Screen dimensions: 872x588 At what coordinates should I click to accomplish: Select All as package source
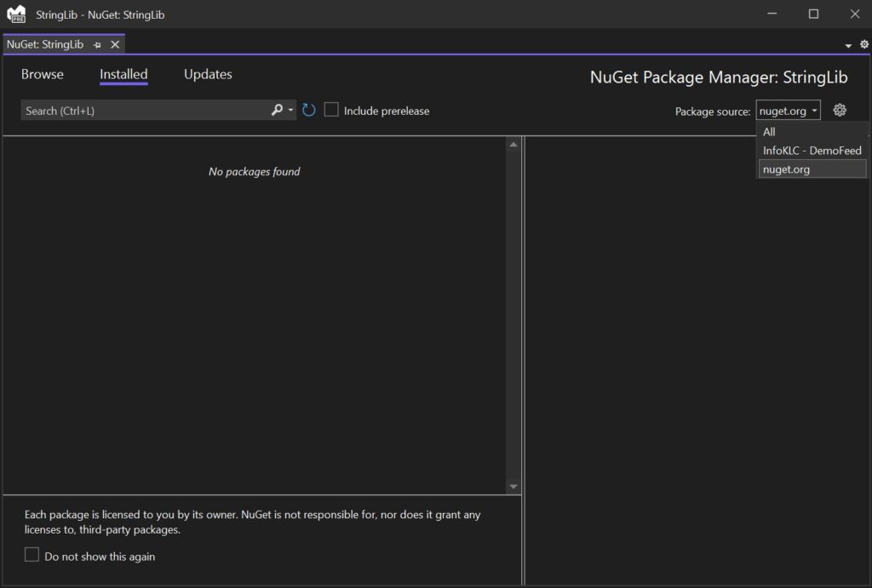[x=769, y=132]
